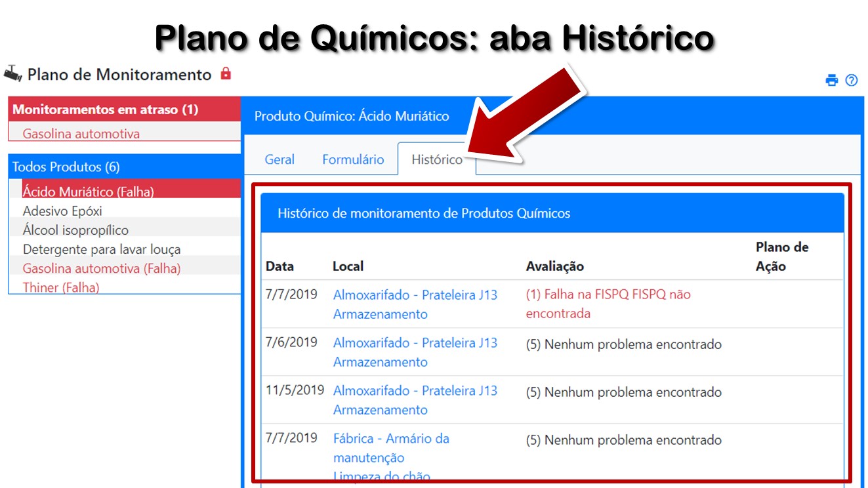Switch to the Geral tab
The height and width of the screenshot is (488, 868).
[x=279, y=159]
